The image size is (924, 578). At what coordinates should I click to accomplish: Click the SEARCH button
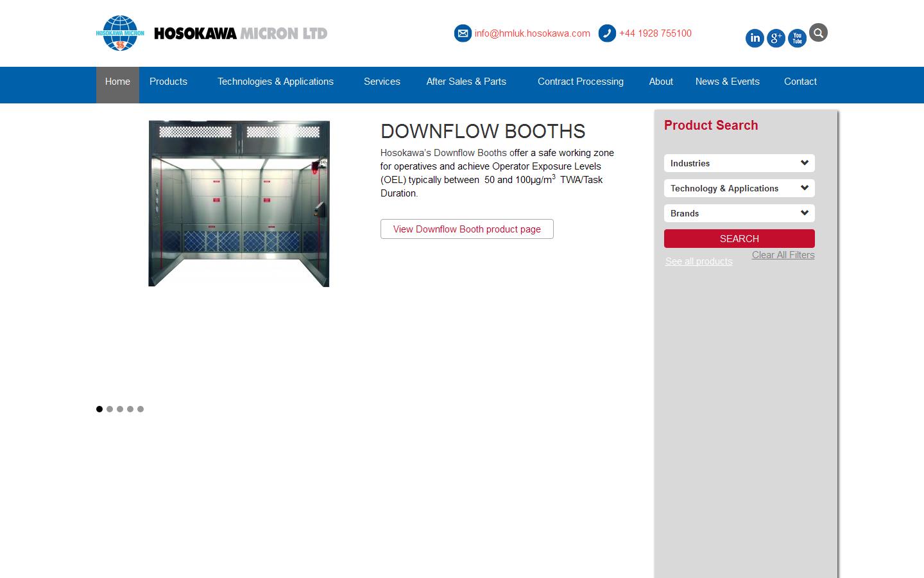739,238
